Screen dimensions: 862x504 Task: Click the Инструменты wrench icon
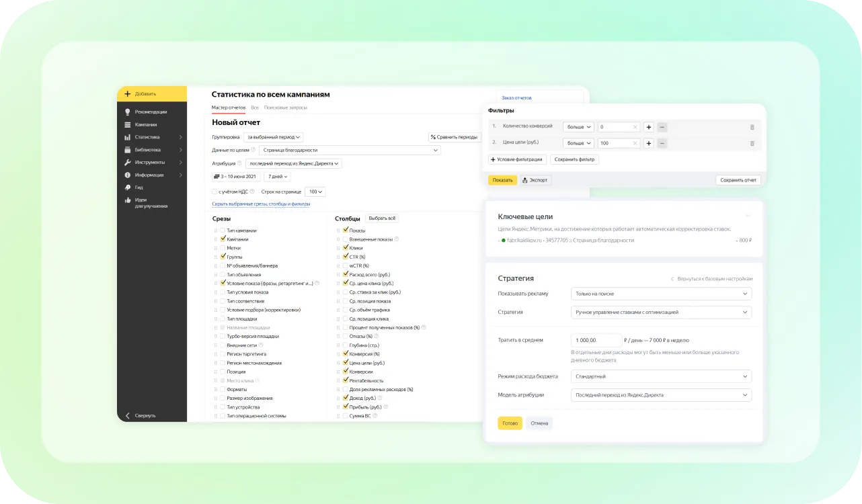(x=128, y=162)
